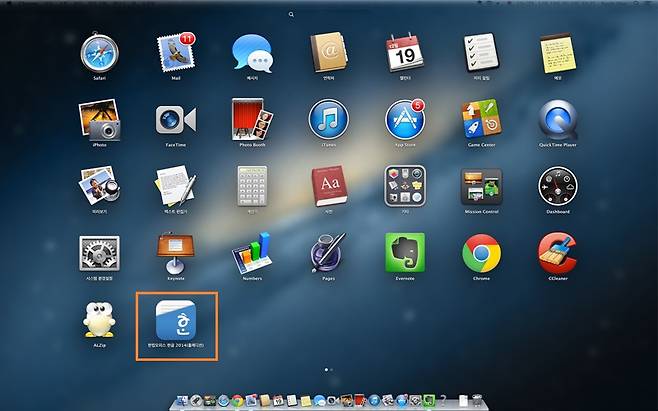Image resolution: width=658 pixels, height=411 pixels.
Task: Open the Calendar app showing 19
Action: (x=405, y=53)
